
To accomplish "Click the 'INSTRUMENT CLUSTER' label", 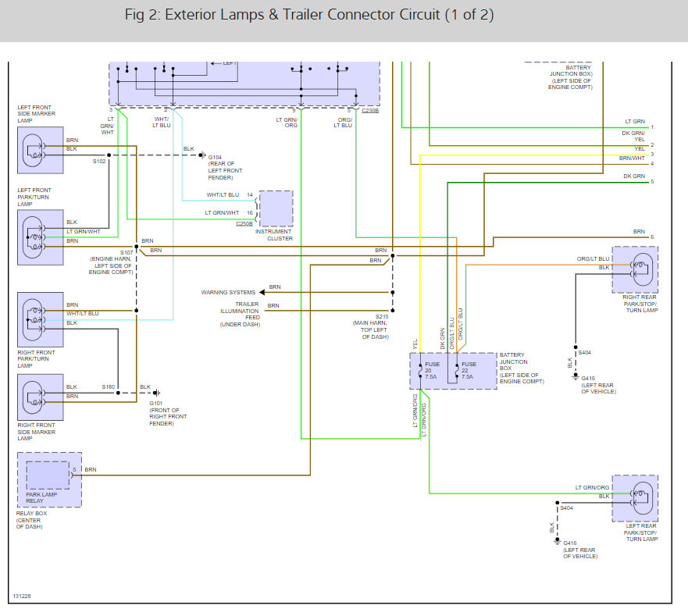I will click(x=274, y=235).
